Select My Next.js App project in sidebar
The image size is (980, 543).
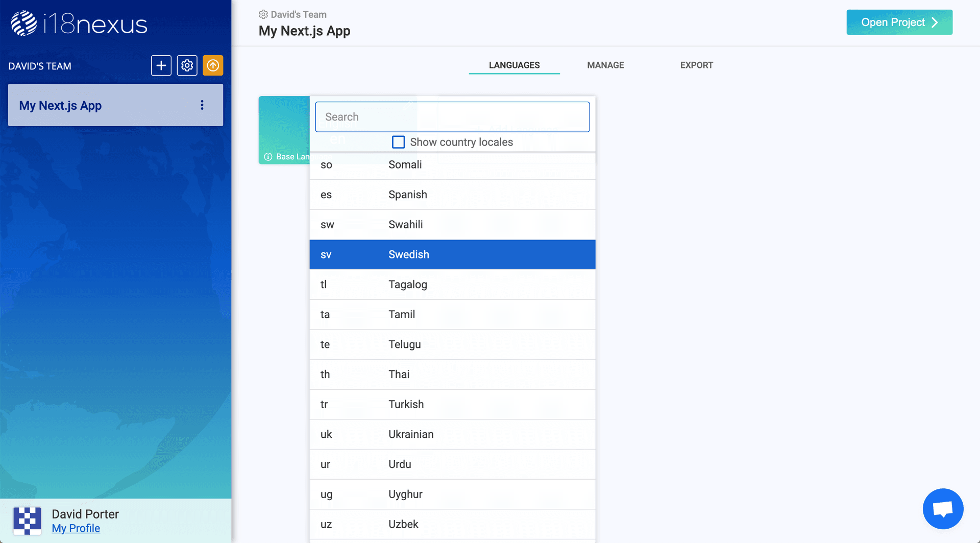102,105
